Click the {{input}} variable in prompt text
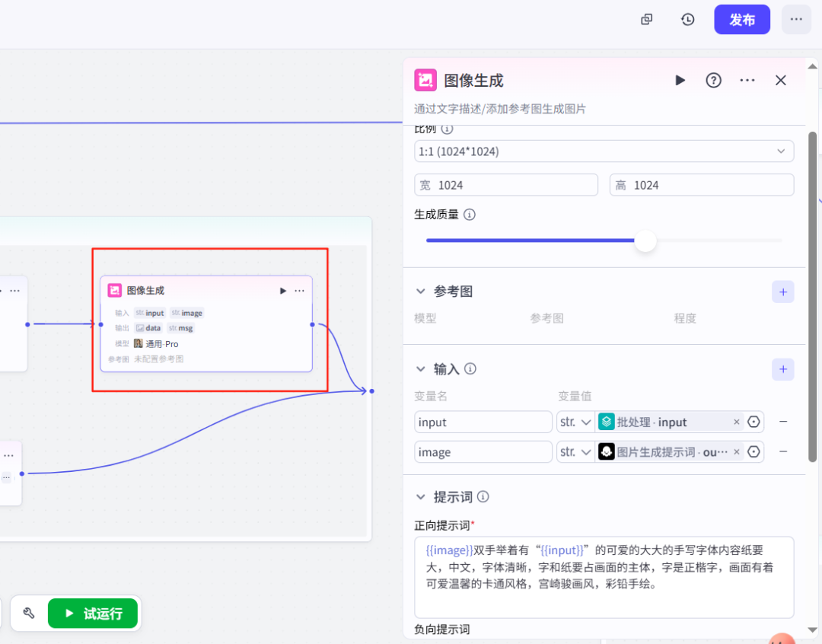The image size is (822, 644). (x=562, y=550)
